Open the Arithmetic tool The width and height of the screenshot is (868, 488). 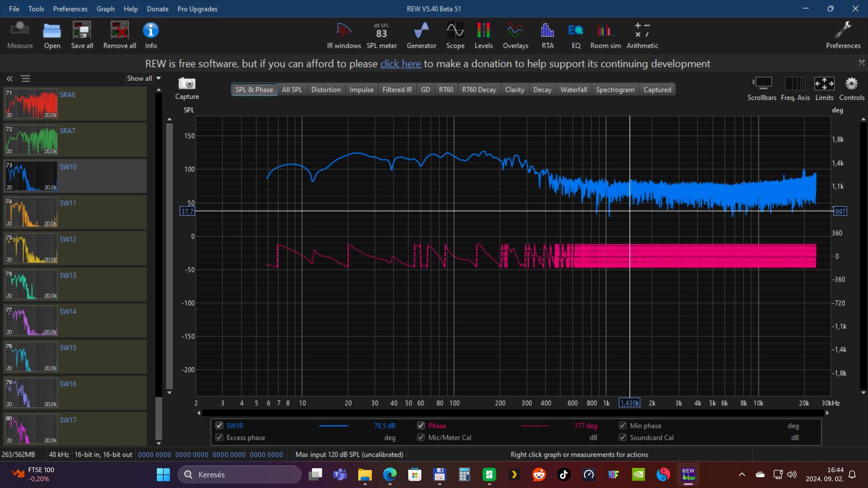click(642, 35)
